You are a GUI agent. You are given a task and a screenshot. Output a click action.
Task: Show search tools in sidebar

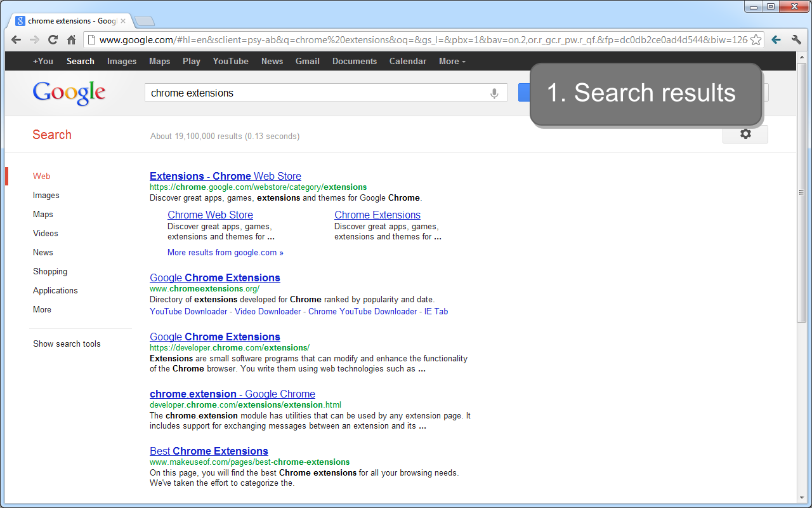(x=67, y=344)
